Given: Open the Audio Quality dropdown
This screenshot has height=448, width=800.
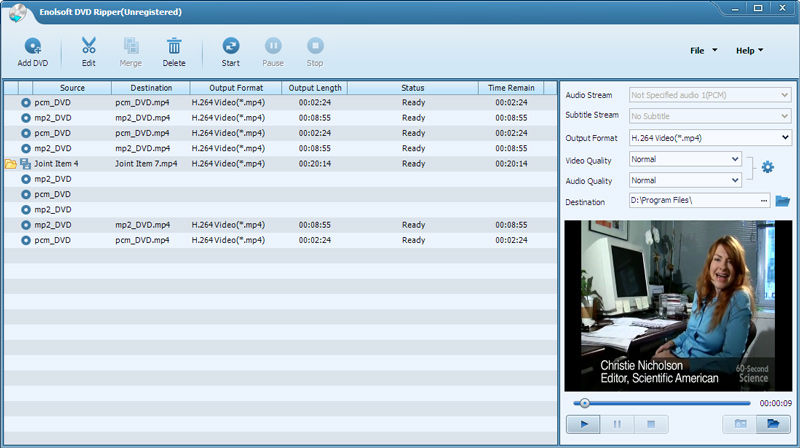Looking at the screenshot, I should (x=685, y=180).
